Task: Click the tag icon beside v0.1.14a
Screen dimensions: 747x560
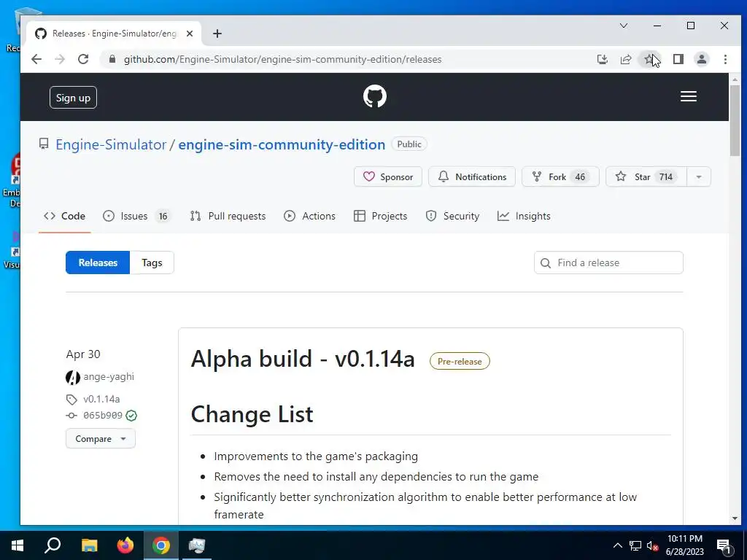Action: click(71, 399)
